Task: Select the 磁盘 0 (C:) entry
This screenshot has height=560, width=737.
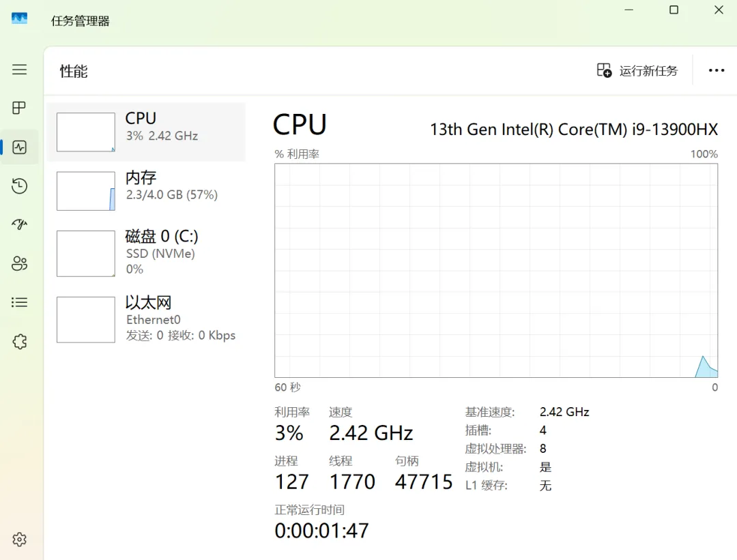Action: tap(146, 253)
